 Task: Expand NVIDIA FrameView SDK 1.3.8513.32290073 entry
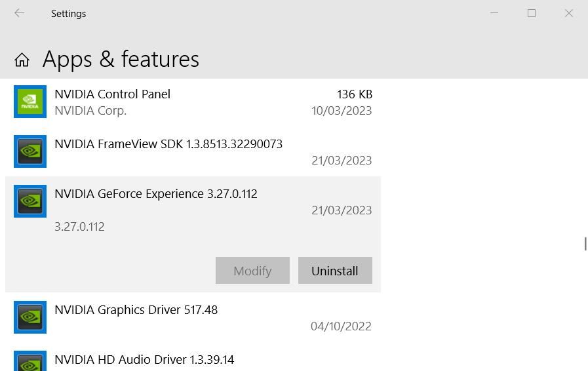168,144
